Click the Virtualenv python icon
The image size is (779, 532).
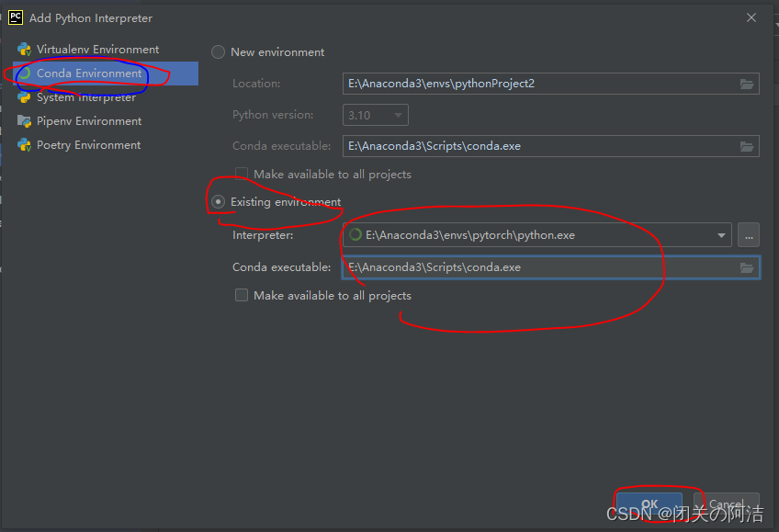tap(24, 50)
